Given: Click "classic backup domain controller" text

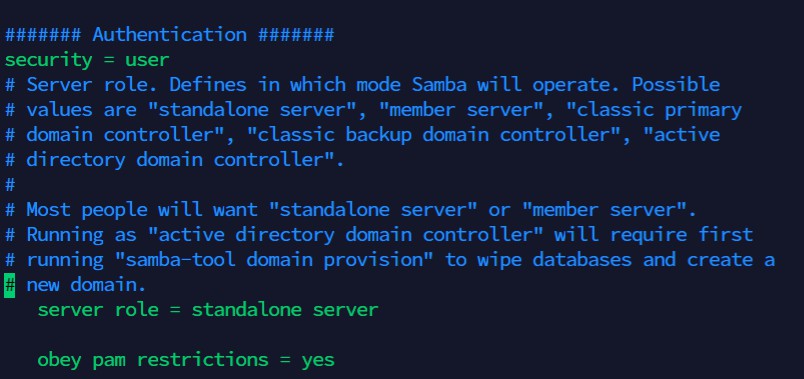Looking at the screenshot, I should (436, 135).
